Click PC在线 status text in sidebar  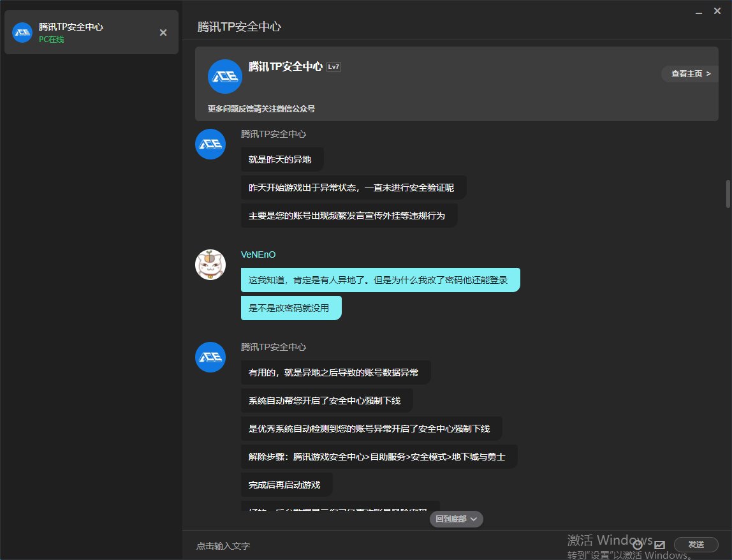click(52, 40)
